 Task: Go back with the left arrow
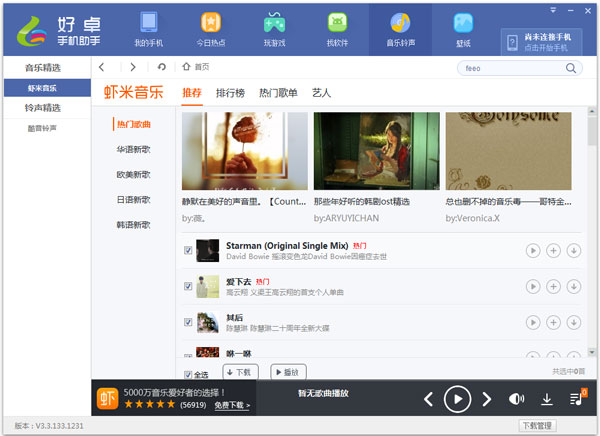102,67
